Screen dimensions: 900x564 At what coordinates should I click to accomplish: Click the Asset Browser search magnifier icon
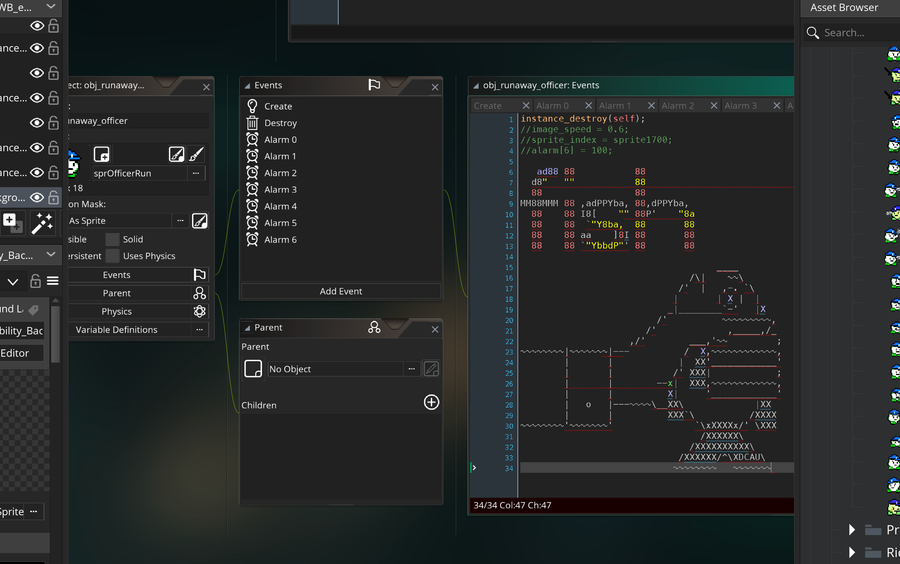813,33
